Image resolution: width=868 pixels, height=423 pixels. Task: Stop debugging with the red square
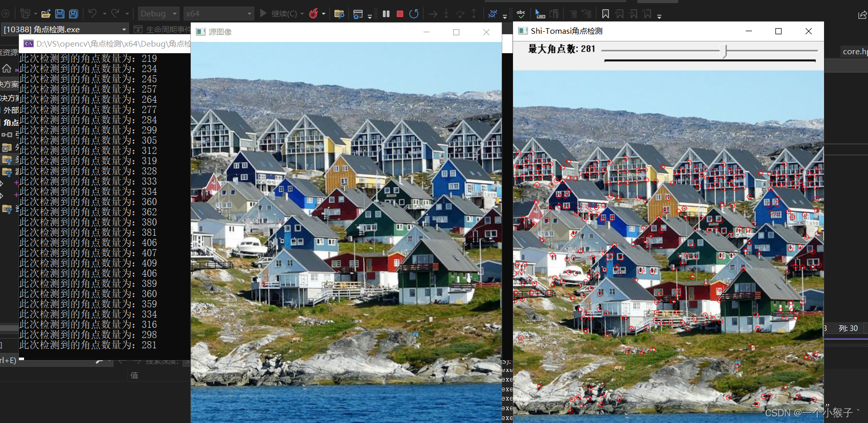click(x=400, y=14)
